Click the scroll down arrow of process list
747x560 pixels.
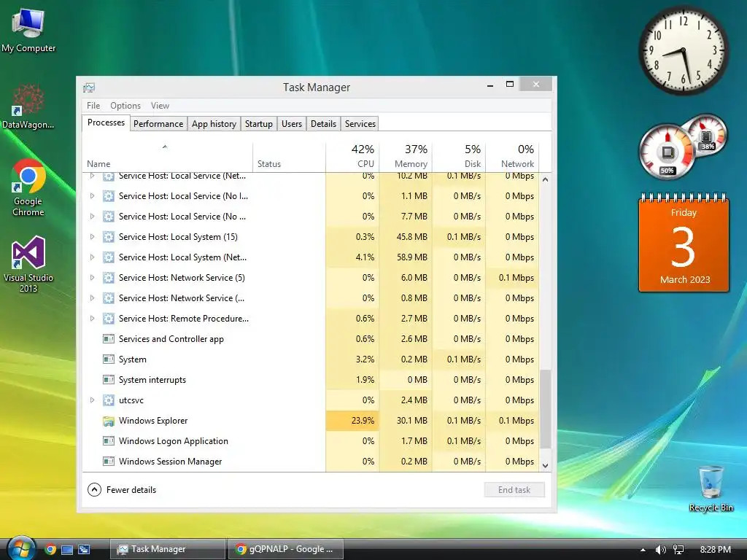pyautogui.click(x=546, y=466)
